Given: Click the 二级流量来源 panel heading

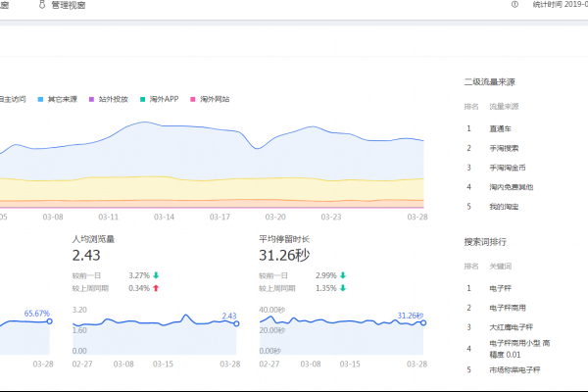Looking at the screenshot, I should point(489,82).
